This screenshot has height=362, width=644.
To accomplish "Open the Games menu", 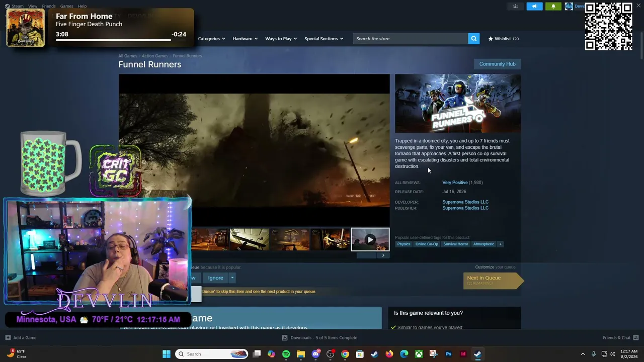I will [x=66, y=6].
